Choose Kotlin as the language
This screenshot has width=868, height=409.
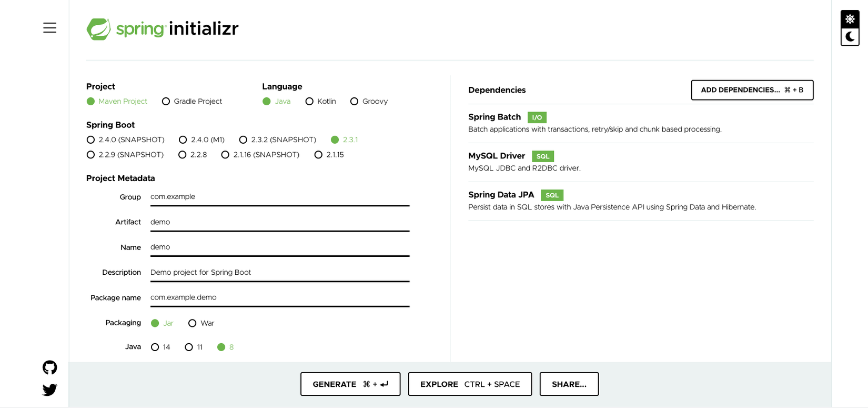tap(309, 102)
